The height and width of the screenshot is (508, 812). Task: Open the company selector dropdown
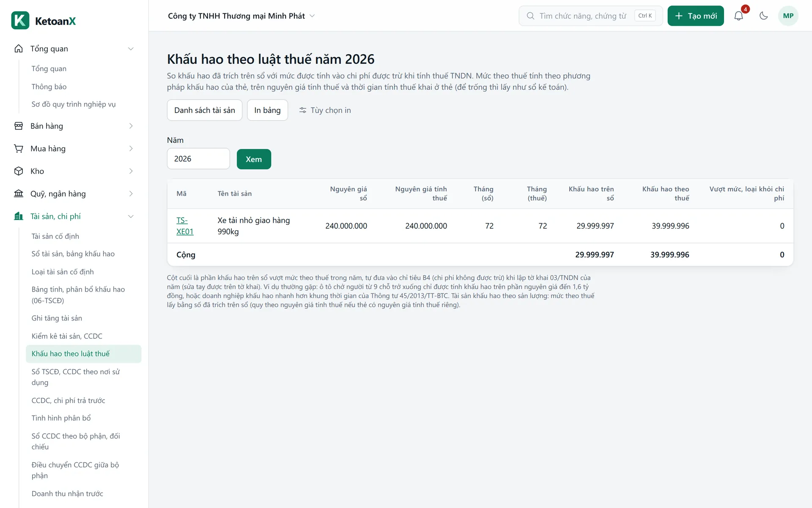click(x=241, y=16)
